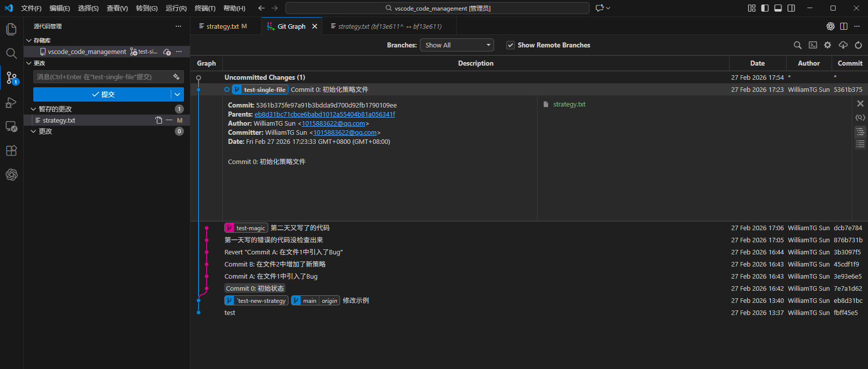The height and width of the screenshot is (369, 868).
Task: Refresh the Git Graph view
Action: (858, 45)
